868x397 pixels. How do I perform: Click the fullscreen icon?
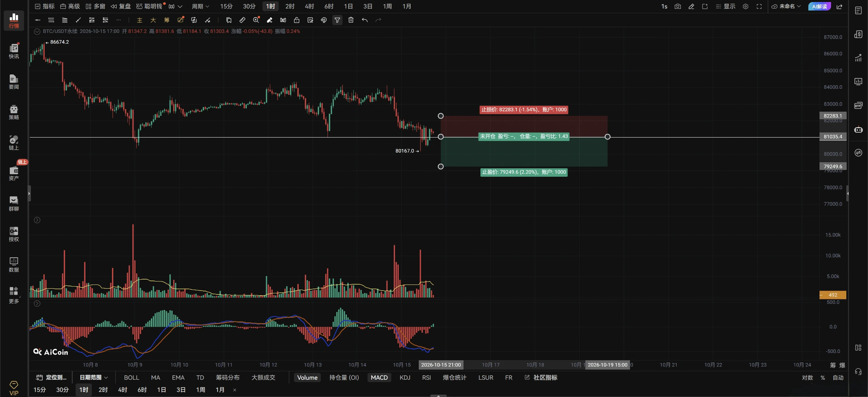(x=759, y=6)
